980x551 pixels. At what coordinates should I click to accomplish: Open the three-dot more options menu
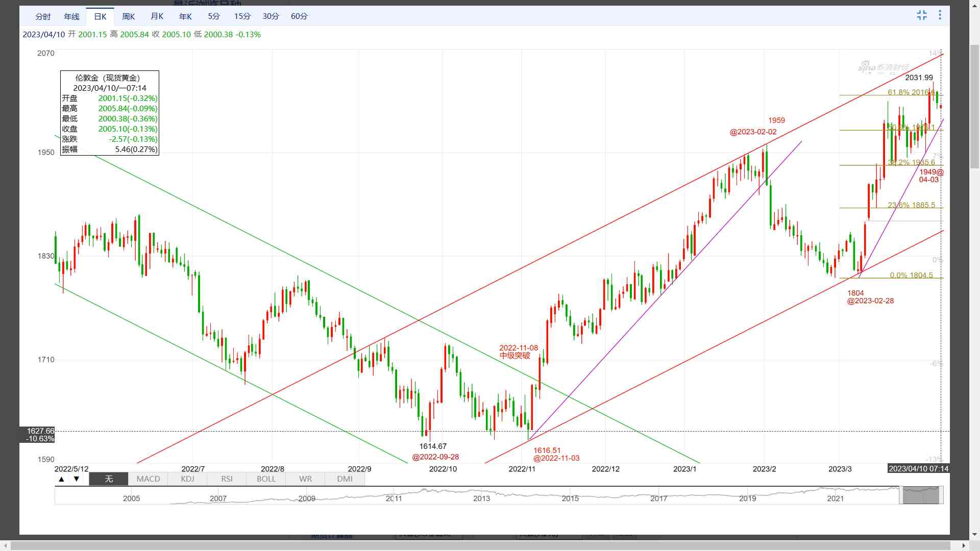pyautogui.click(x=940, y=15)
